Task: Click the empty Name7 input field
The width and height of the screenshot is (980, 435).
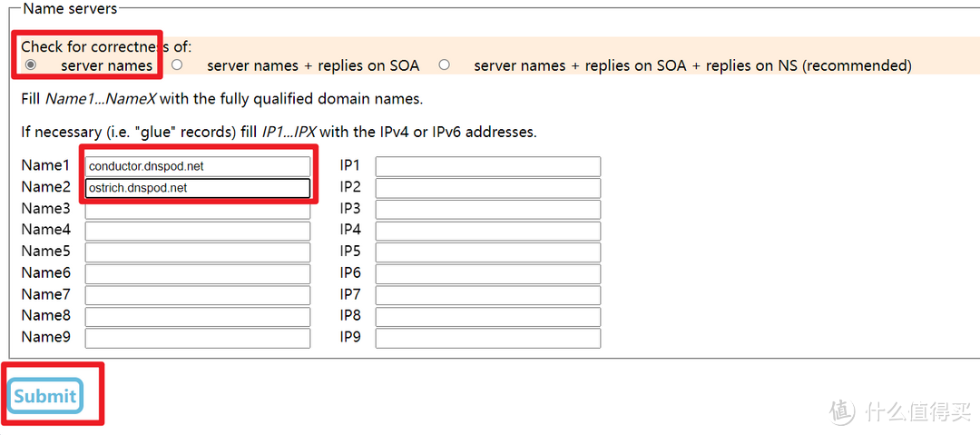Action: [x=198, y=295]
